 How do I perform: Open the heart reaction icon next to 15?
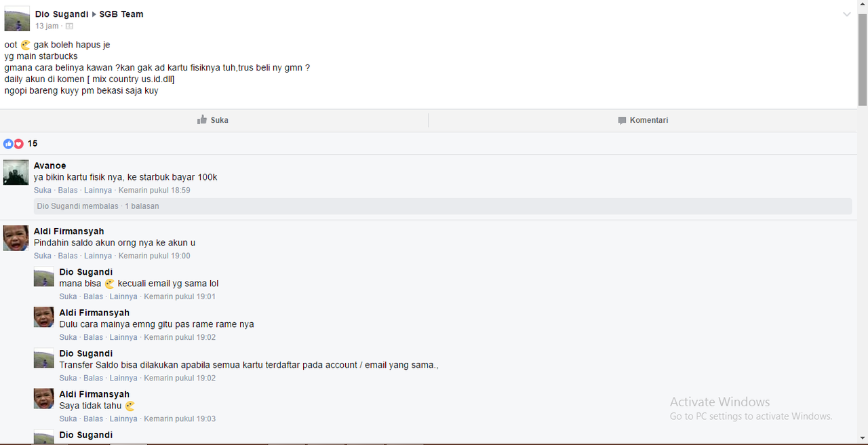tap(18, 144)
